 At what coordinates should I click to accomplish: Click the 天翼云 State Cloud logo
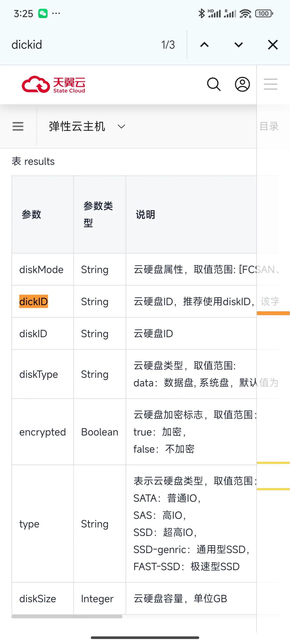pyautogui.click(x=53, y=84)
